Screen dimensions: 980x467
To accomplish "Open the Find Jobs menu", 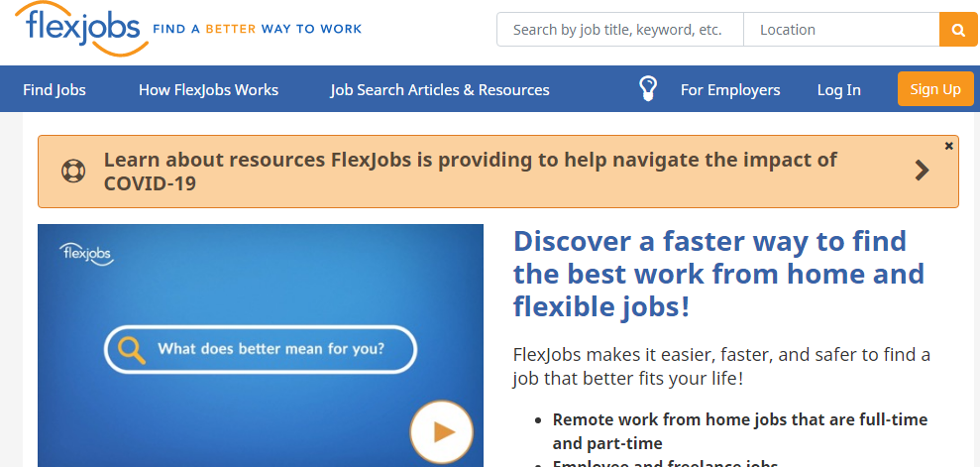I will pyautogui.click(x=54, y=89).
